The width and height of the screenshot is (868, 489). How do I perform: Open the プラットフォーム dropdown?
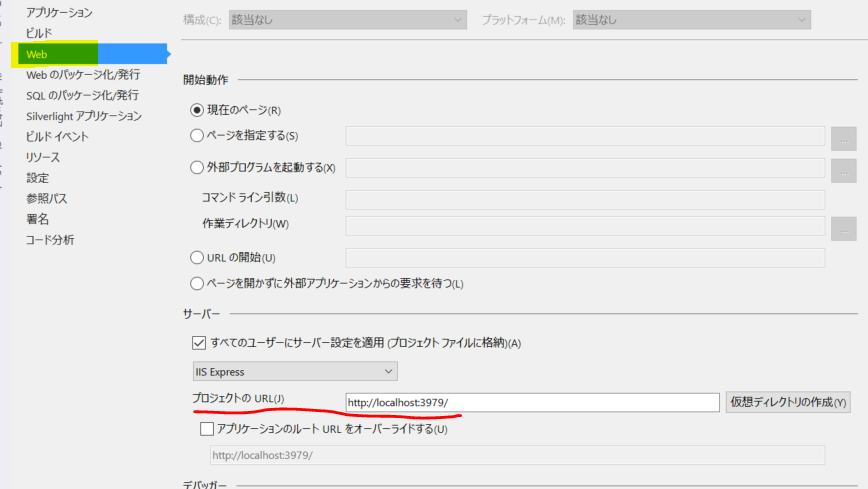coord(692,20)
